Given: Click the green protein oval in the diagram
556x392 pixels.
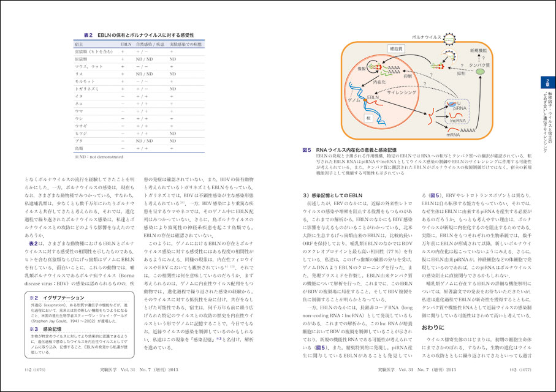Looking at the screenshot, I should tap(481, 72).
